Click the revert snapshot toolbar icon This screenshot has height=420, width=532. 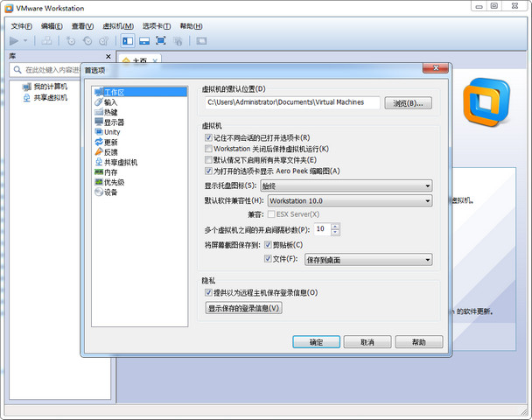87,41
